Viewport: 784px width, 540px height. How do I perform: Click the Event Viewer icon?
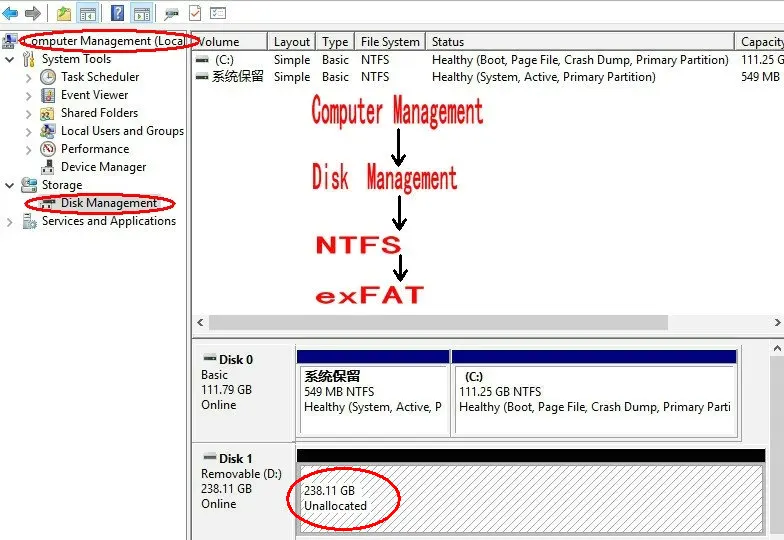pyautogui.click(x=48, y=95)
